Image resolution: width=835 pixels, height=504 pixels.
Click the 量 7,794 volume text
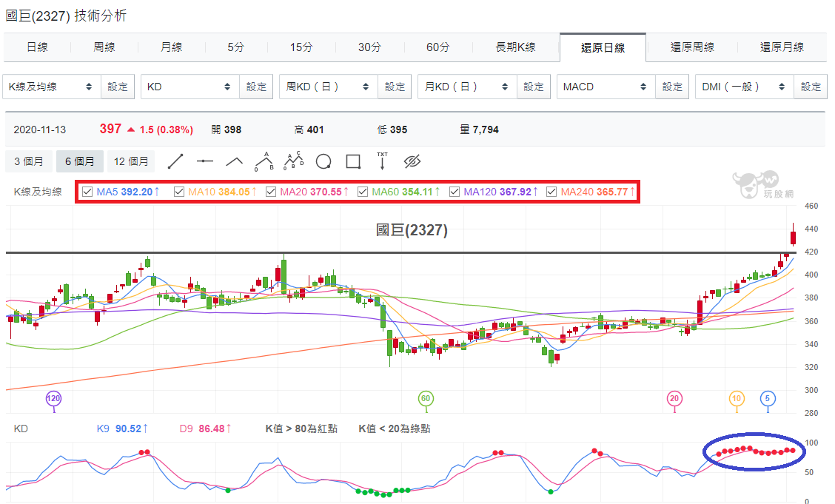[479, 130]
